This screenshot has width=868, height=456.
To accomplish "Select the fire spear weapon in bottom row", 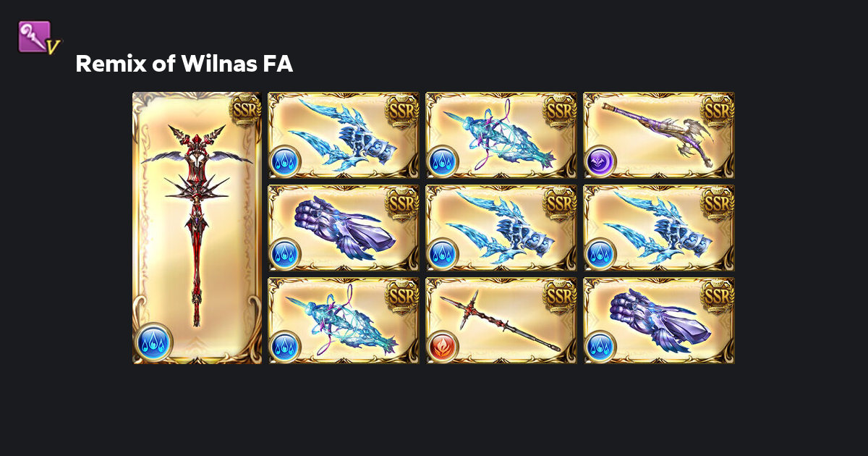I will [501, 320].
